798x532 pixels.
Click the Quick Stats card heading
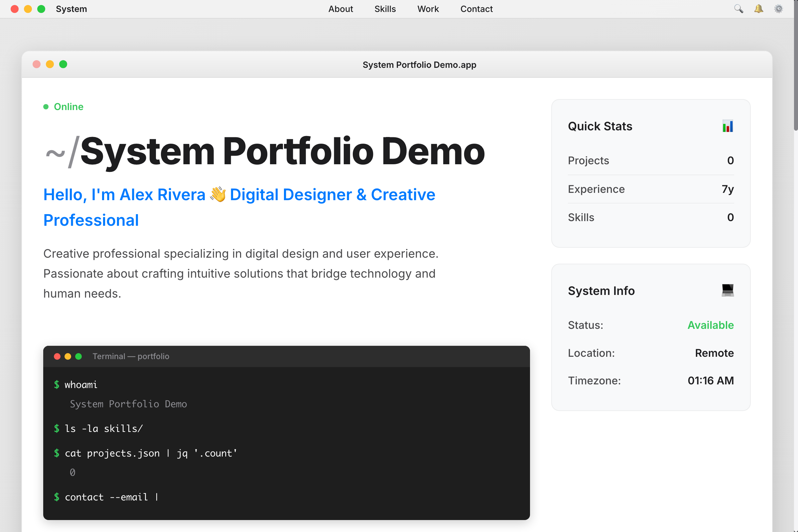pos(600,126)
